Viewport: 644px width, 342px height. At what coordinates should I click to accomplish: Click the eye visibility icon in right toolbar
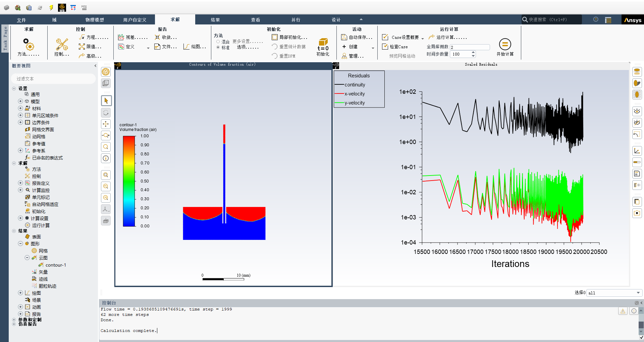[x=637, y=111]
